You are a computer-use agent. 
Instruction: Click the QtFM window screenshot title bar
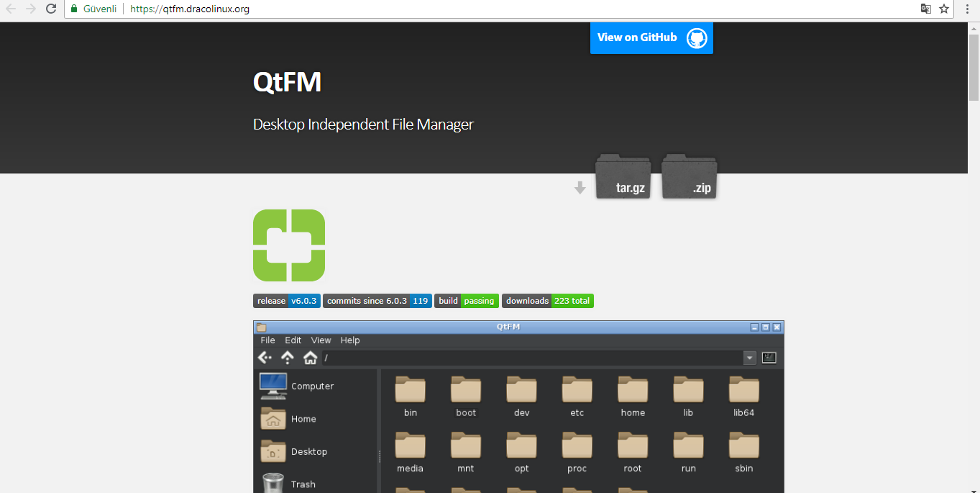coord(518,327)
